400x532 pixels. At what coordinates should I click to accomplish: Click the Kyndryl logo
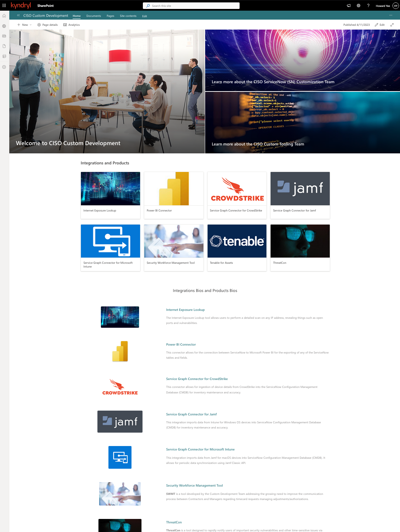pyautogui.click(x=21, y=5)
